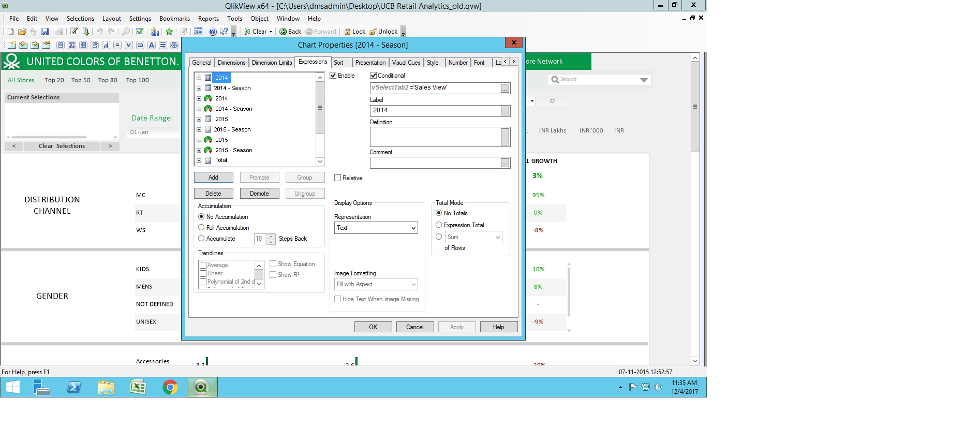Expand the first 2014 - Season expression
This screenshot has width=980, height=442.
[199, 88]
